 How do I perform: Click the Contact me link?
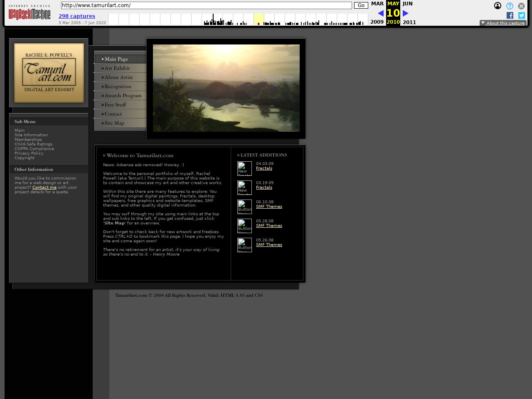point(44,187)
